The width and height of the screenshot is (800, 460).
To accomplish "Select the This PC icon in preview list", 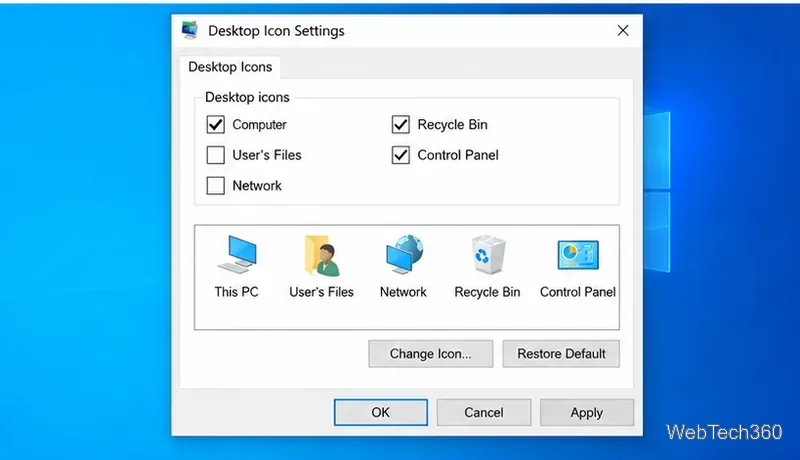I will [237, 254].
